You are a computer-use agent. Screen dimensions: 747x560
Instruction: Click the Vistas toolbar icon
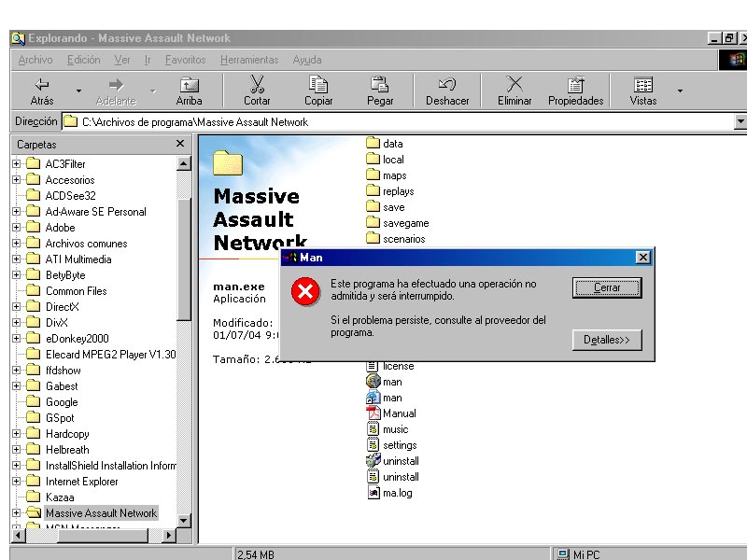(643, 91)
